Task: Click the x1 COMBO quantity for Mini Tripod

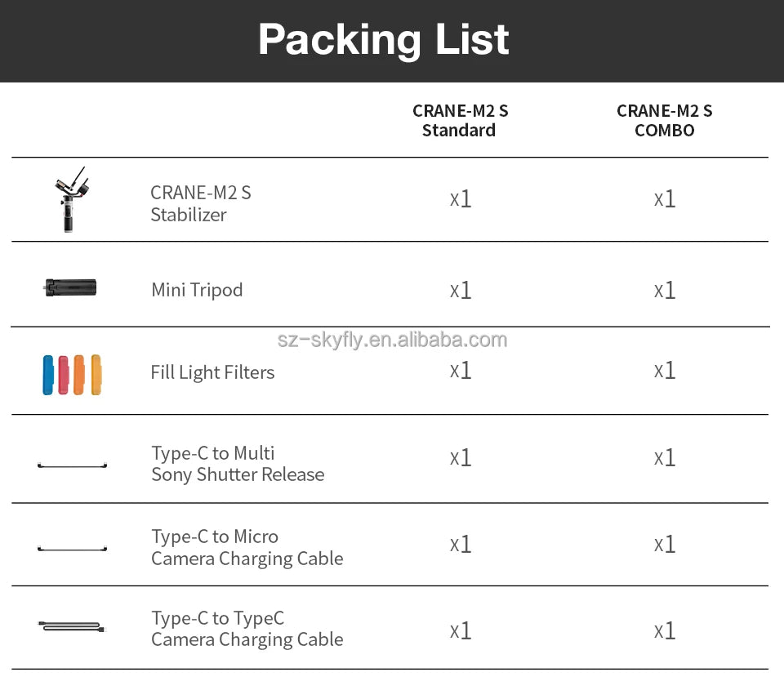Action: point(665,291)
